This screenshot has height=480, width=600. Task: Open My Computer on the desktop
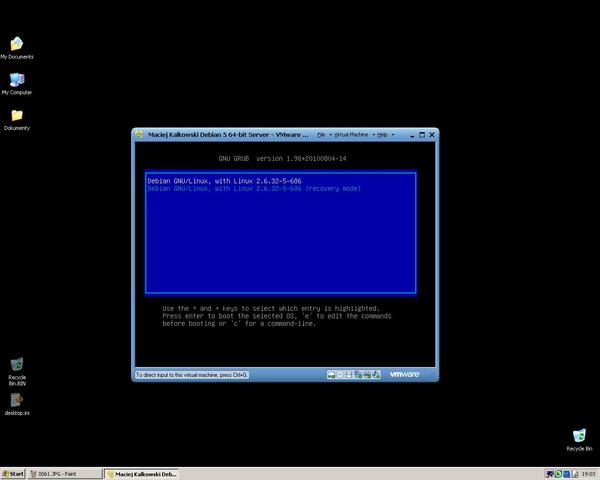(16, 80)
